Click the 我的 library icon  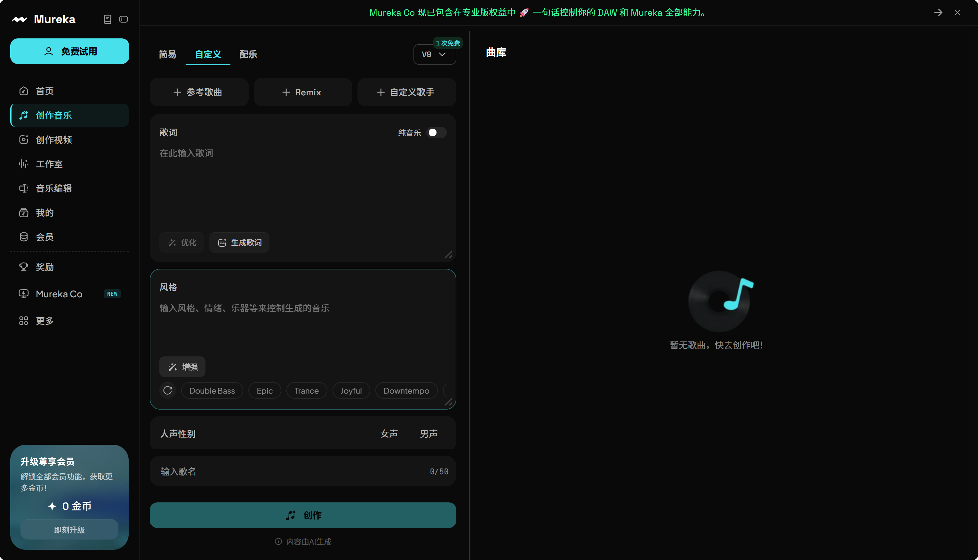click(24, 213)
